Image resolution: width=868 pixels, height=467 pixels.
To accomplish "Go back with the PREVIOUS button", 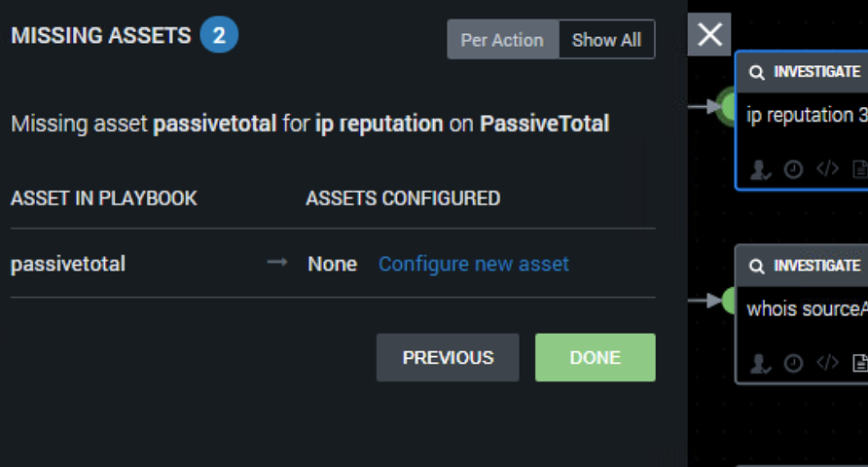I will pos(448,357).
